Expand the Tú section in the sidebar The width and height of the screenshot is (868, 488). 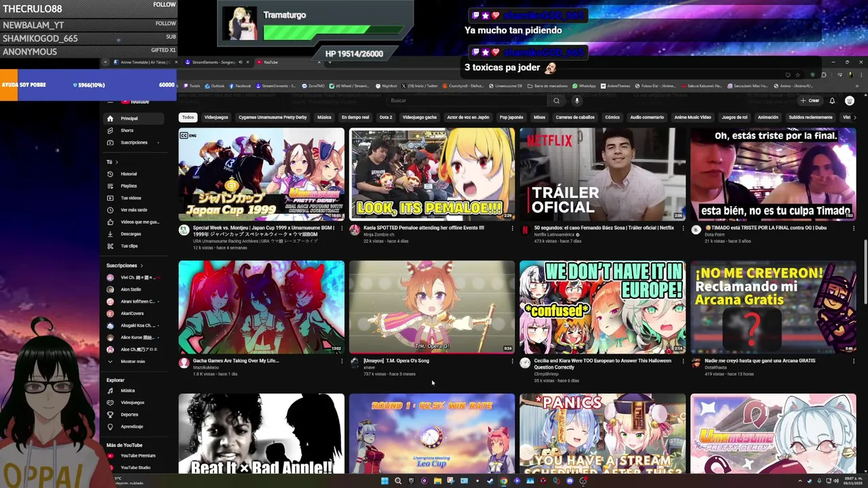tap(113, 162)
